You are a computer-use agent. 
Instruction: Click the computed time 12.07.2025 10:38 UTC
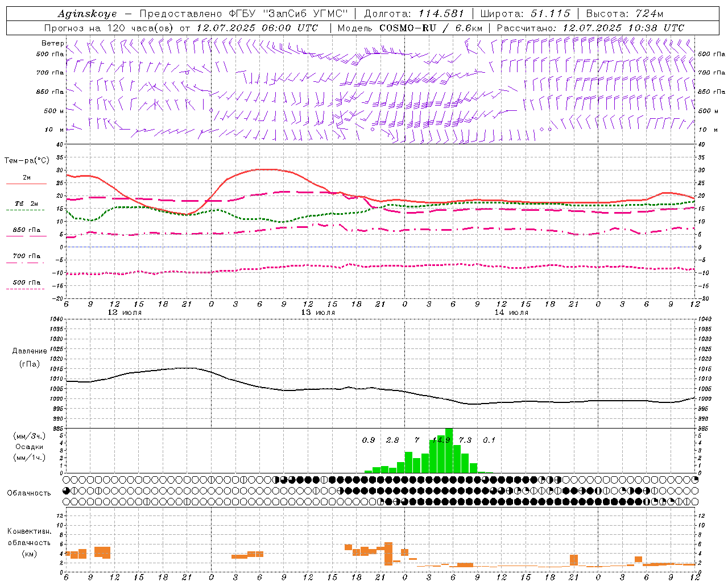coord(623,28)
